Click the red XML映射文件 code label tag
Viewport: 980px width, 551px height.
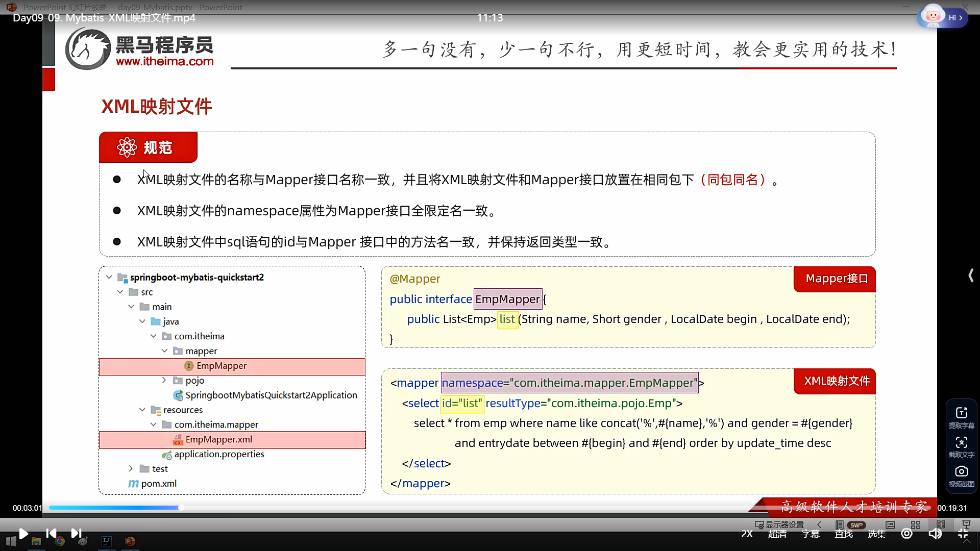tap(835, 381)
